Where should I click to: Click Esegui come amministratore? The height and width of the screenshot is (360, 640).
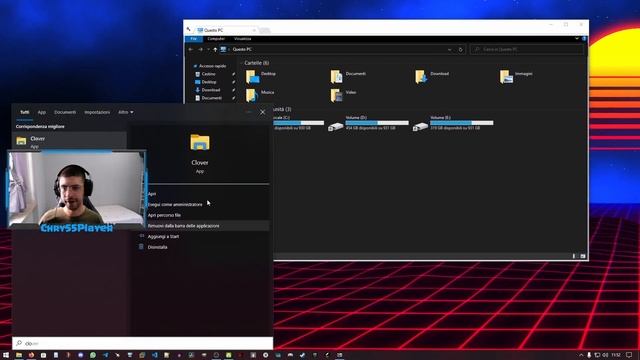pos(175,204)
